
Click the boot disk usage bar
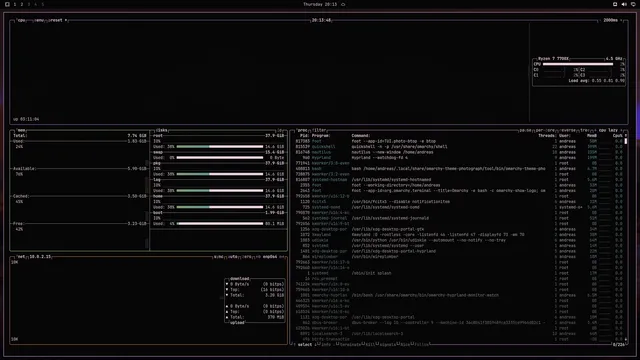pyautogui.click(x=220, y=224)
